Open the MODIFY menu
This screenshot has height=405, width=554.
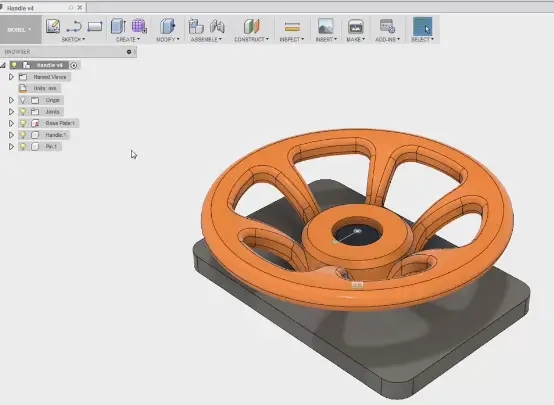(167, 40)
